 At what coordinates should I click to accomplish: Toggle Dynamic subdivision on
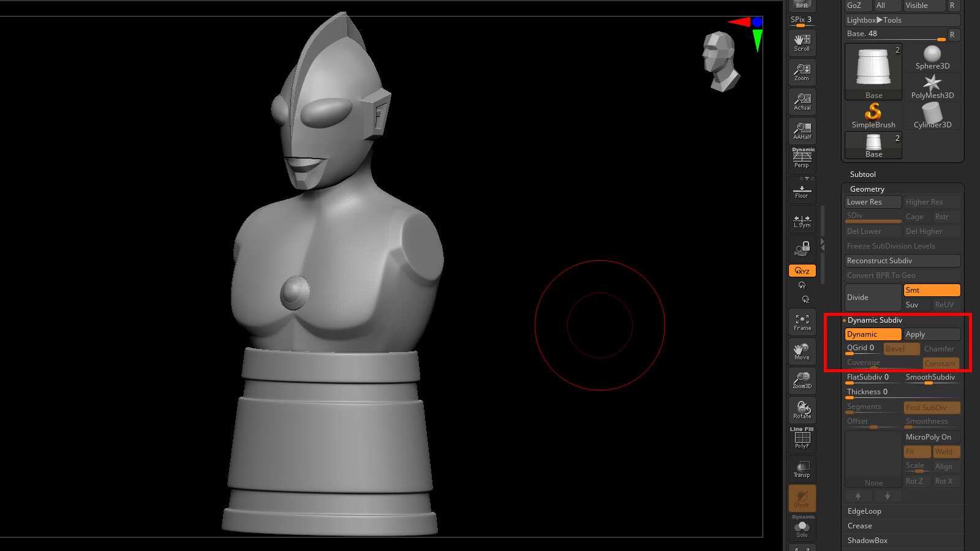[x=873, y=334]
